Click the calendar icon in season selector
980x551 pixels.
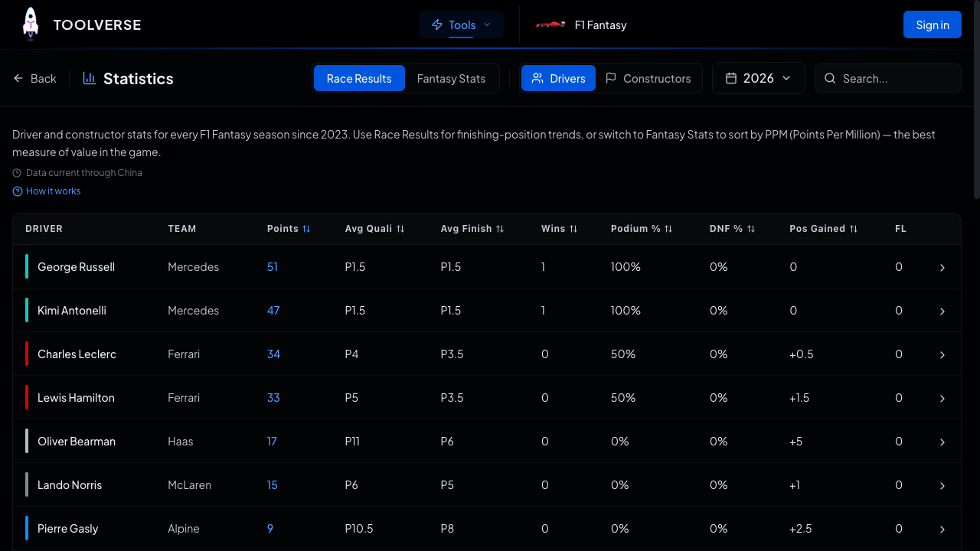click(x=731, y=78)
